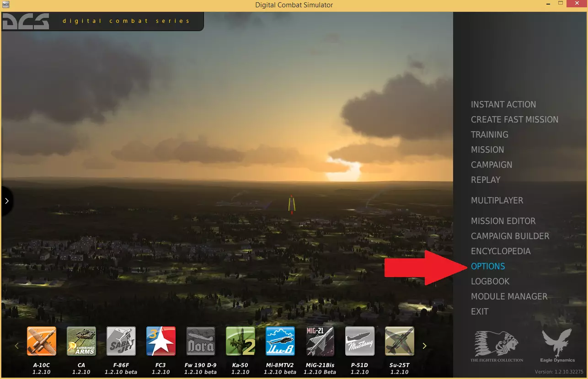Expand the left side panel arrow
Image resolution: width=588 pixels, height=379 pixels.
click(x=7, y=201)
